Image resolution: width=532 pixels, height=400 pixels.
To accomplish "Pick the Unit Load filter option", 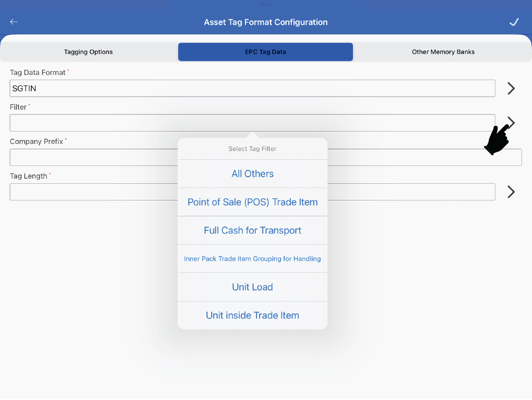I will coord(253,287).
